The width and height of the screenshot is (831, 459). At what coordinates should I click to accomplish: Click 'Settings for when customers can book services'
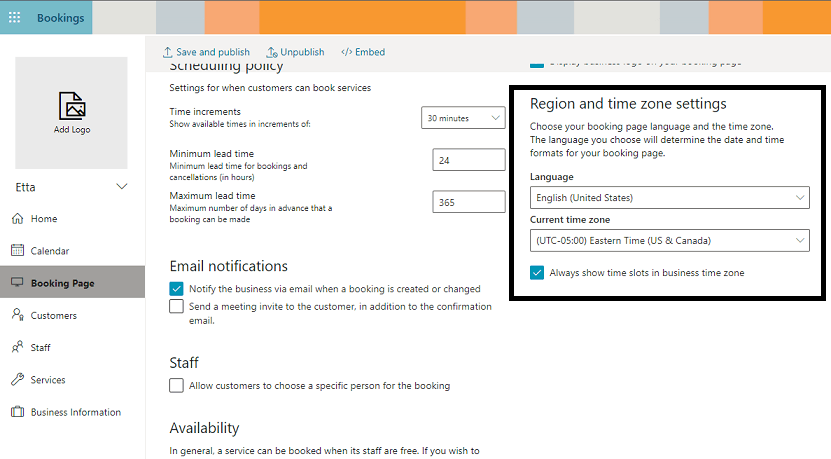coord(270,88)
